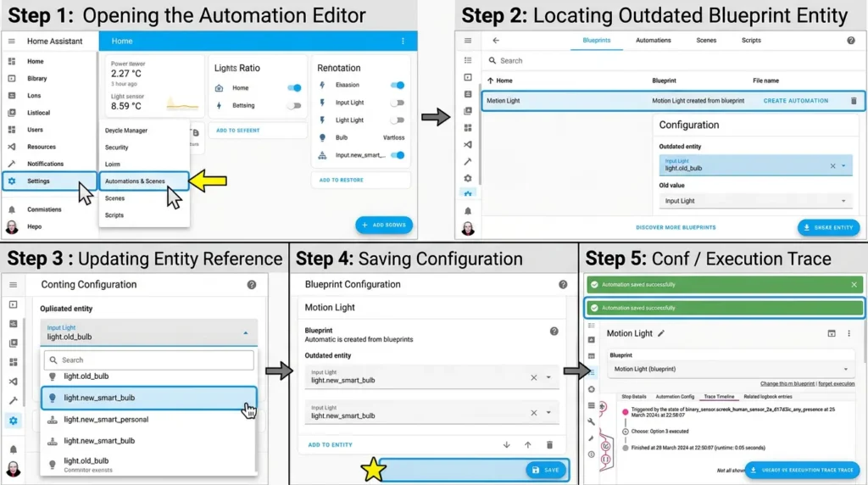Edit Motion Light name with pencil icon
The image size is (868, 485).
click(x=661, y=333)
